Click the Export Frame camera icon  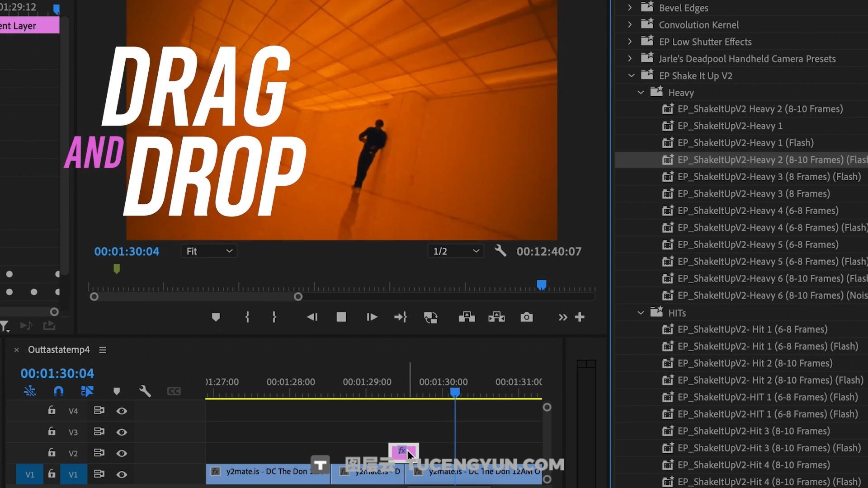pos(526,317)
